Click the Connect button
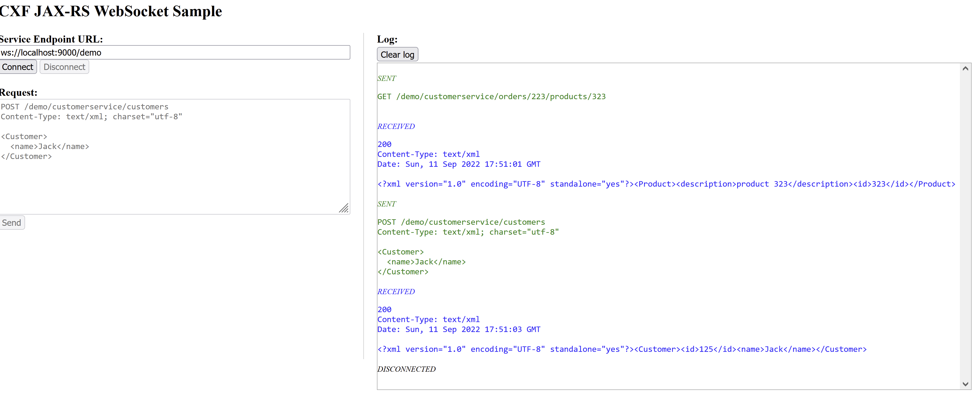Image resolution: width=980 pixels, height=397 pixels. 18,67
